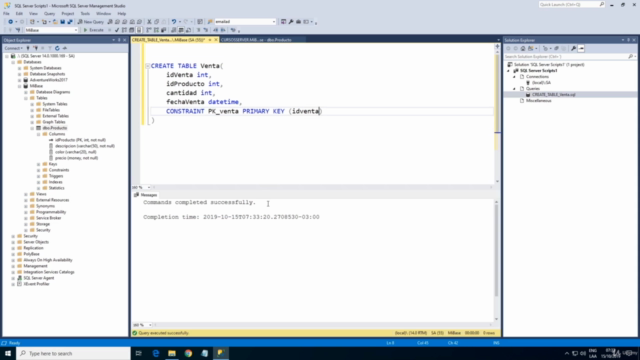Open the Edit menu

pos(19,13)
